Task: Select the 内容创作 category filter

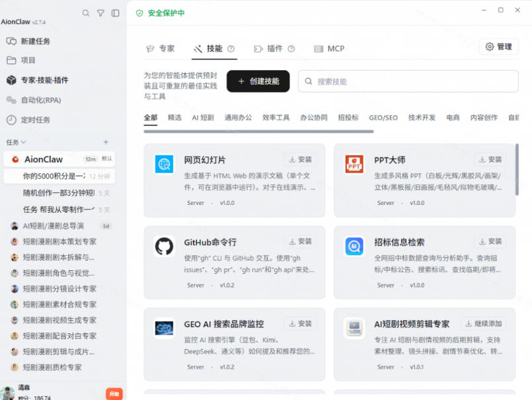Action: coord(484,118)
